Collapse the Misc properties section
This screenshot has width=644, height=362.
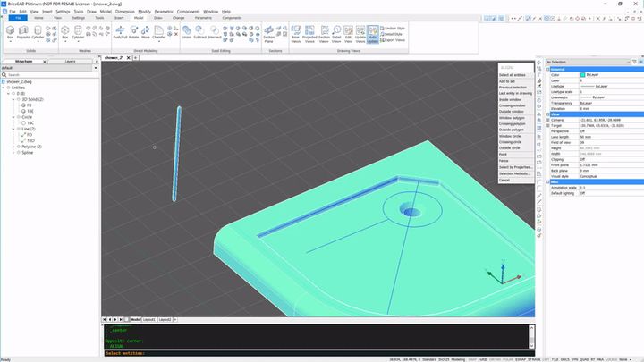[547, 181]
